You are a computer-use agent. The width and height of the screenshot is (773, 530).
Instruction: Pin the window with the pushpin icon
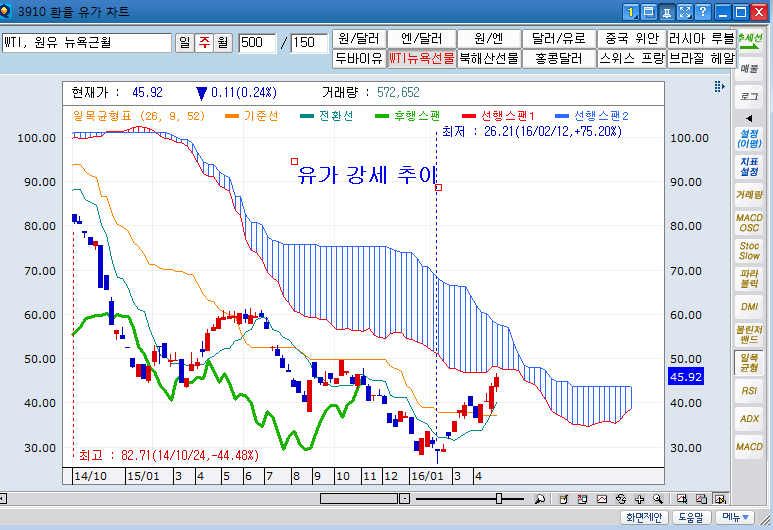point(667,12)
